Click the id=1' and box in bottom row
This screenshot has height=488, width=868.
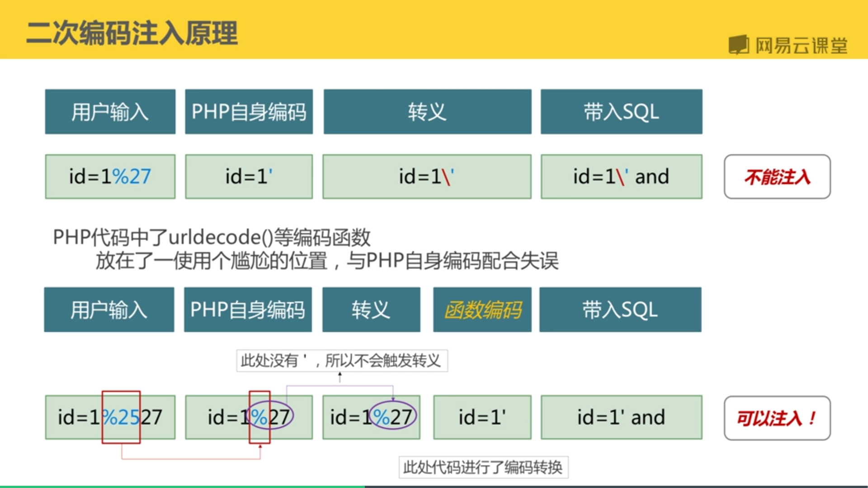621,417
